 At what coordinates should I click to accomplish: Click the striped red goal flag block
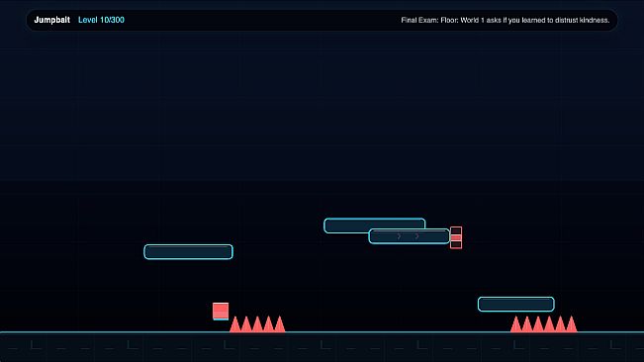tap(456, 237)
